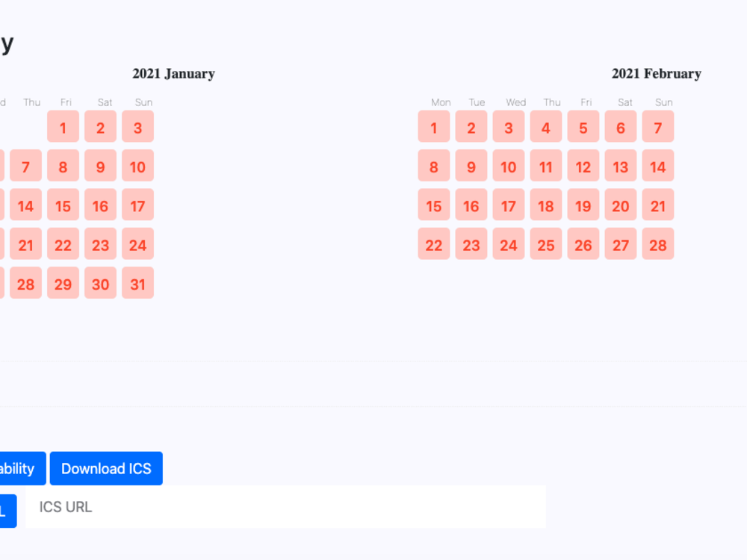Click January 9 in calendar
747x560 pixels.
point(101,166)
